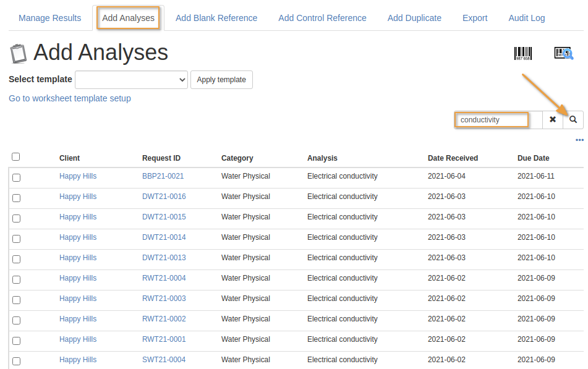This screenshot has height=369, width=588.
Task: Open request DWT21-0016 details
Action: tap(163, 196)
